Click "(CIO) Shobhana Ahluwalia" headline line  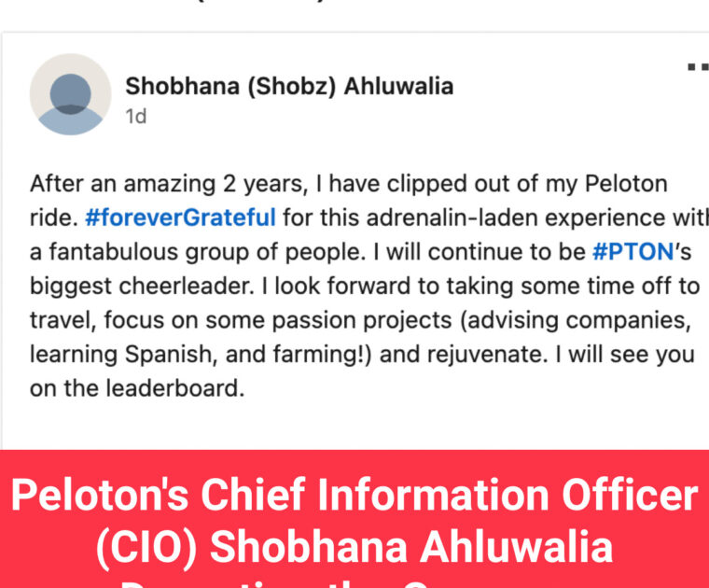354,548
